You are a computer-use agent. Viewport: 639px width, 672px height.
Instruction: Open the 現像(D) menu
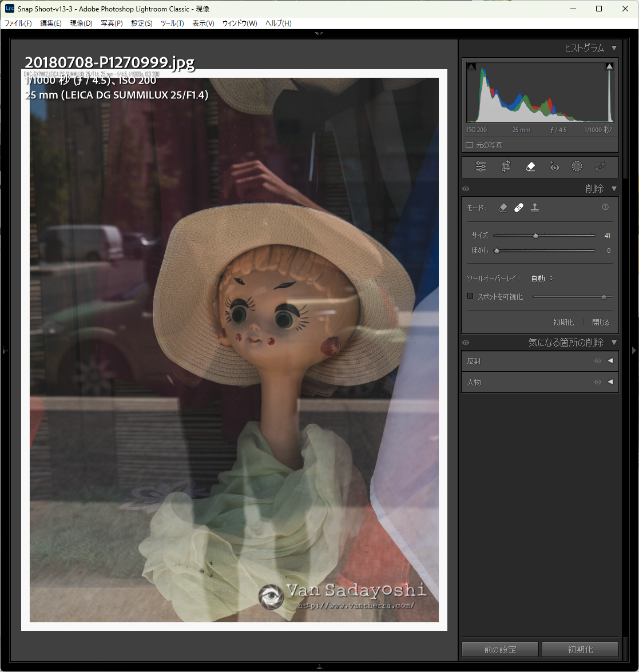(x=81, y=23)
